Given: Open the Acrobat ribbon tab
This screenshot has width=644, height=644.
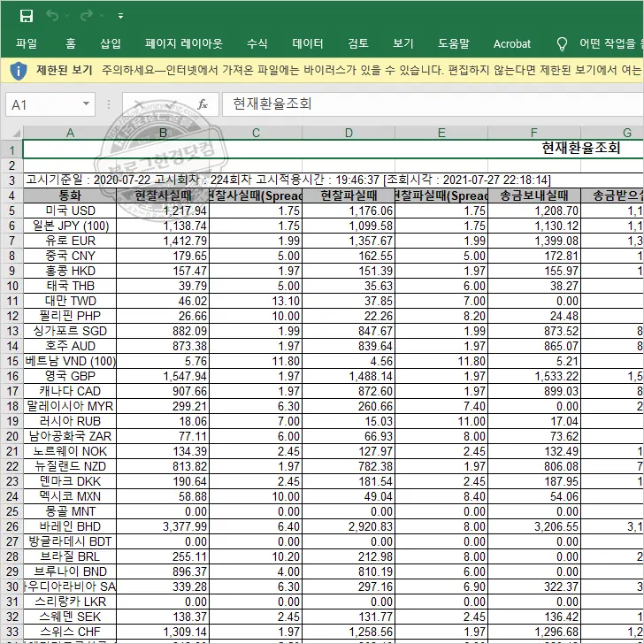Looking at the screenshot, I should click(512, 43).
